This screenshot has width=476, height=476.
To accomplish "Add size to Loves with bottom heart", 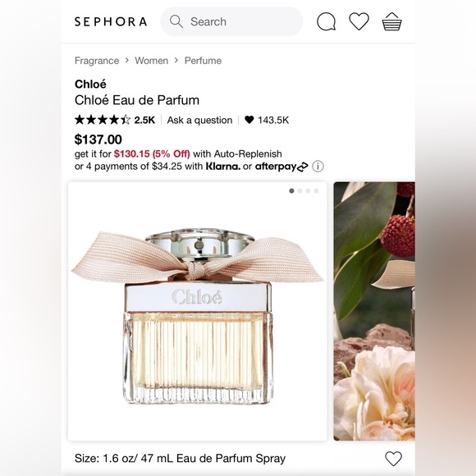I will [393, 459].
